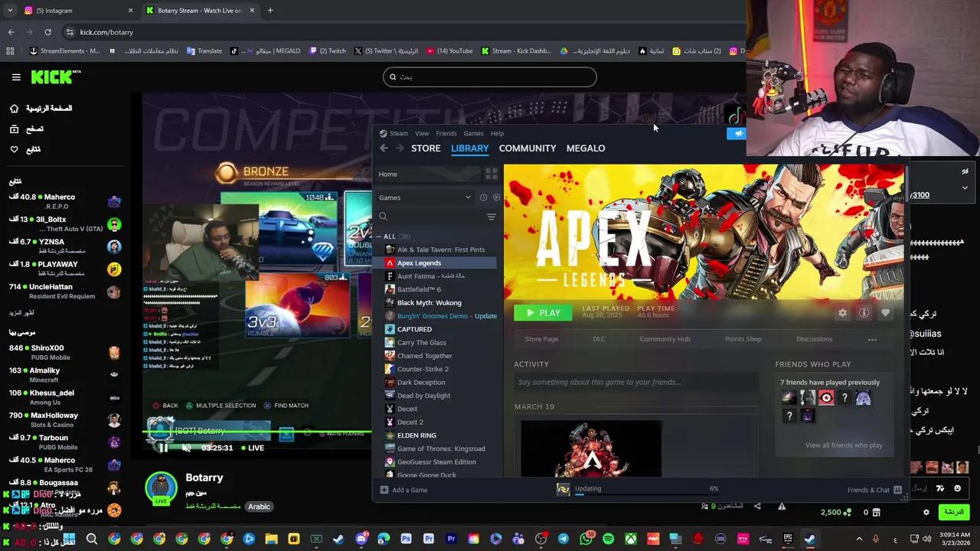Screen dimensions: 980x551
Task: Open Spotify from the Windows taskbar
Action: 608,540
